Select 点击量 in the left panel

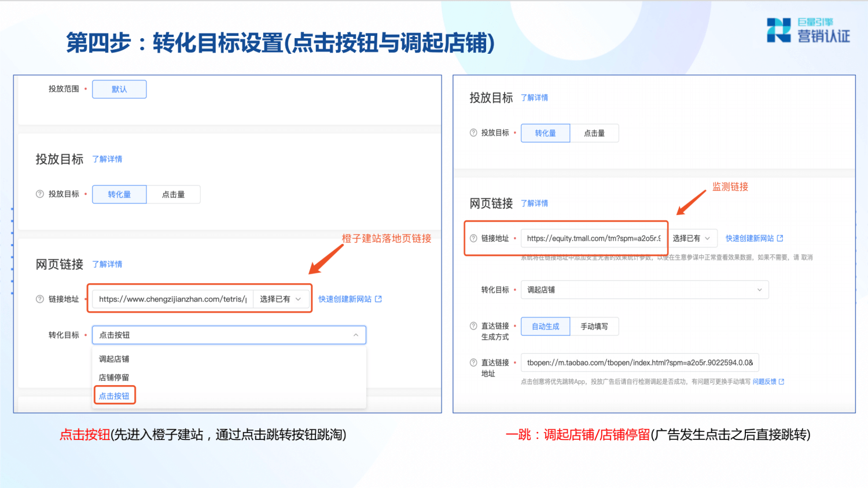click(173, 194)
